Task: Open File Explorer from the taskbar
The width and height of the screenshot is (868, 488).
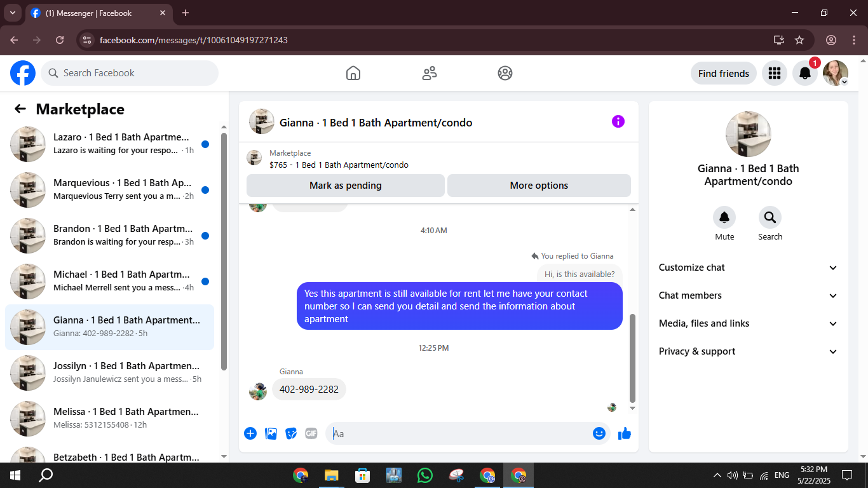Action: (331, 475)
